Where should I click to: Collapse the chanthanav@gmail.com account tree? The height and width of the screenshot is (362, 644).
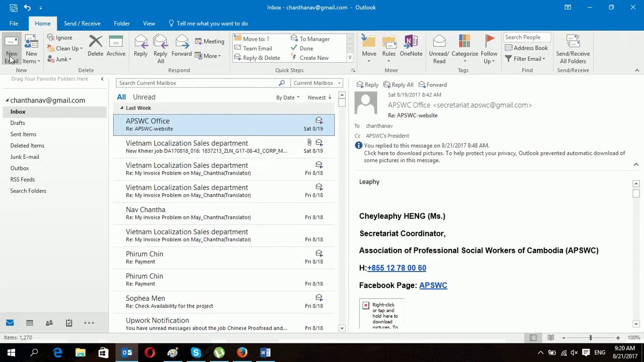coord(7,100)
